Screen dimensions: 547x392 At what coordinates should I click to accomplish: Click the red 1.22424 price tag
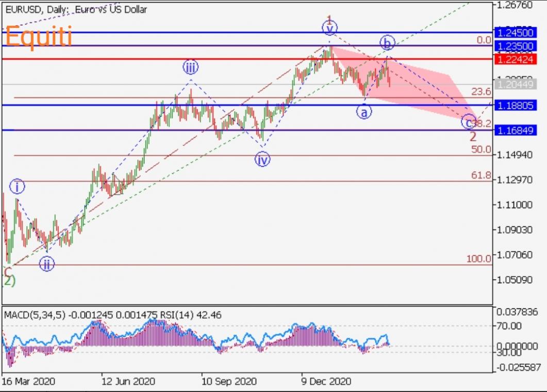(519, 59)
